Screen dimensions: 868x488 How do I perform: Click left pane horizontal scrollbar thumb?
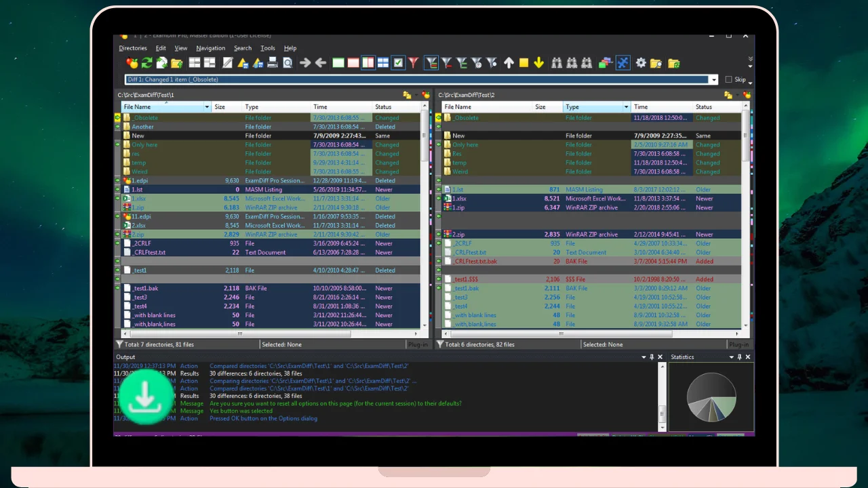click(x=239, y=333)
